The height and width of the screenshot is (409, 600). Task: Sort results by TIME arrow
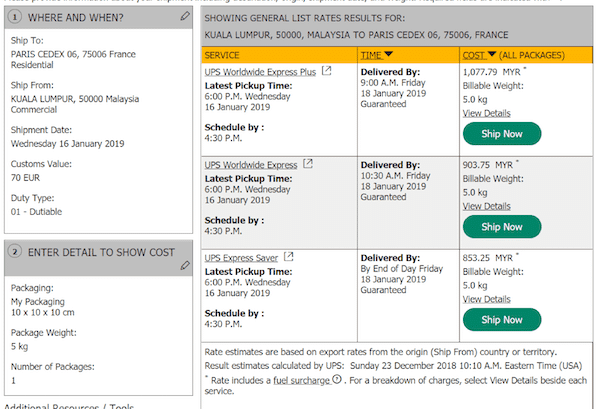point(388,54)
